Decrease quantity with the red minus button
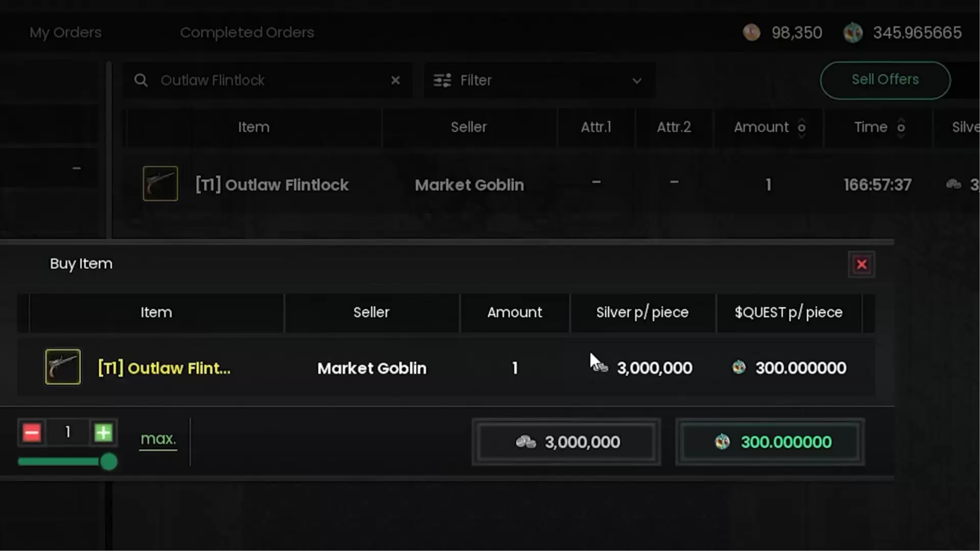The width and height of the screenshot is (980, 551). (x=32, y=433)
